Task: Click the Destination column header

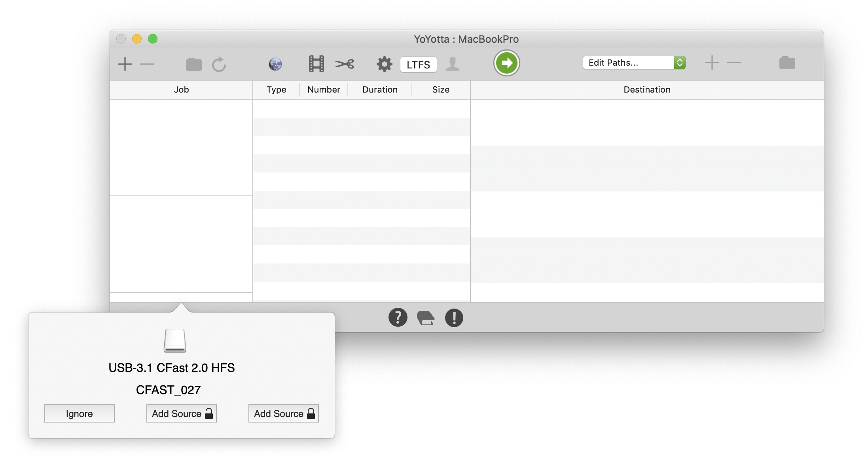Action: (x=647, y=90)
